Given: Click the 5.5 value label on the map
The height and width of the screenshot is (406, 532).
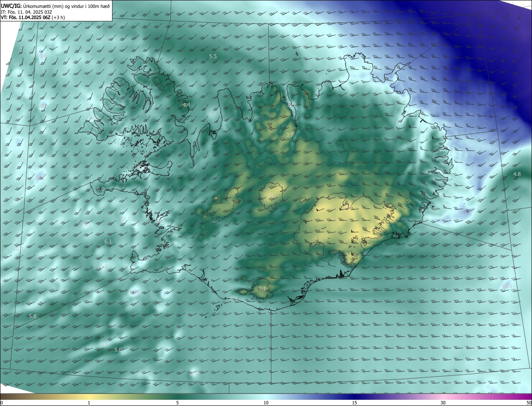Looking at the screenshot, I should [x=213, y=56].
